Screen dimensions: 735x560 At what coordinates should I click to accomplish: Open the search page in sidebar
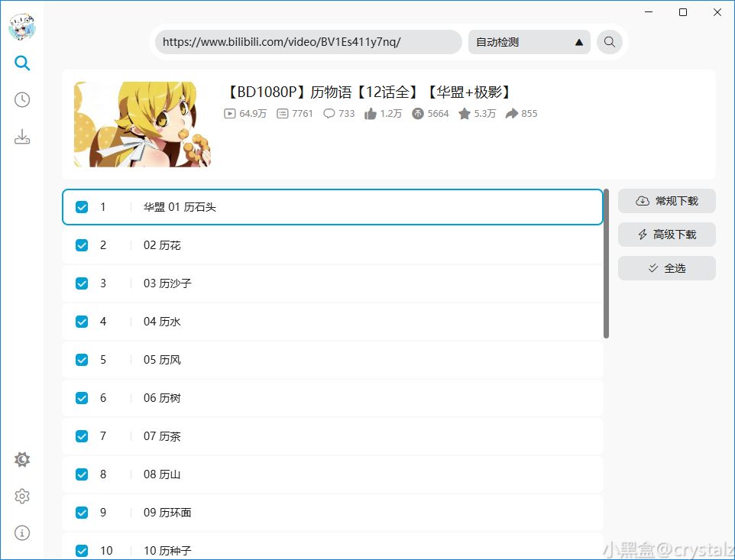click(22, 63)
